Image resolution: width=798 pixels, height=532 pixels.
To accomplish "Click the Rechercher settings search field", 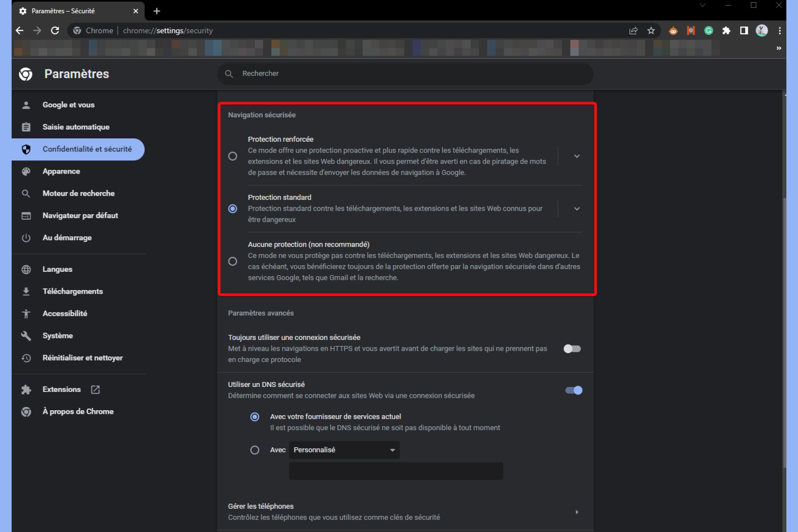I will pos(405,74).
